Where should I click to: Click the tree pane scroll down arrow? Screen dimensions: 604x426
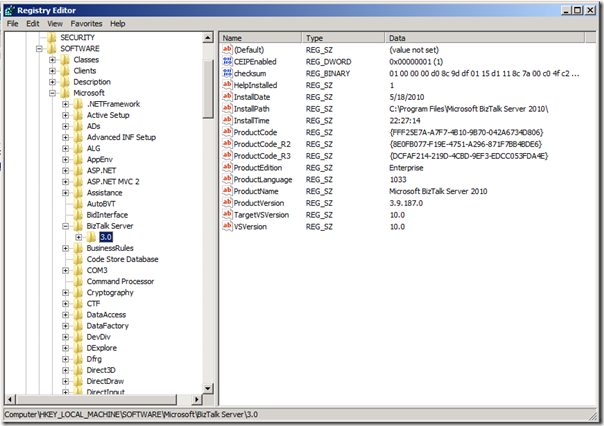(208, 388)
